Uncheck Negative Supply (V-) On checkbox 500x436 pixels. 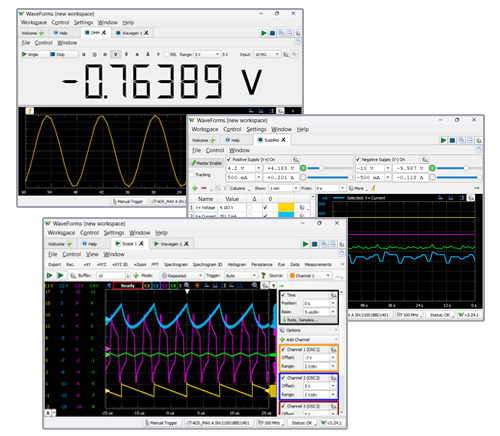point(358,159)
